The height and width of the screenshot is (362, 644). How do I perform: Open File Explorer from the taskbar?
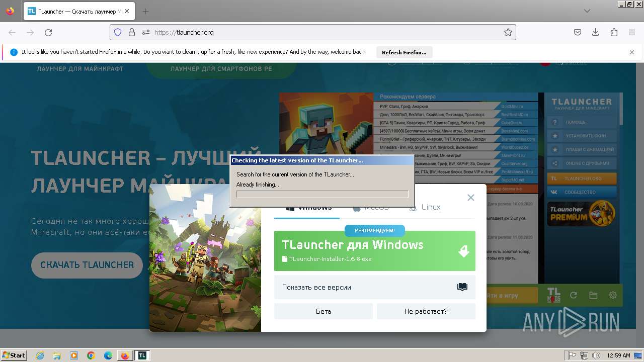(x=57, y=355)
